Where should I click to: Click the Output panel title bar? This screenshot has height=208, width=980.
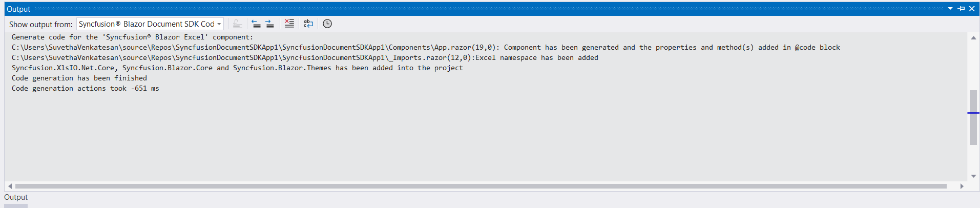click(461, 9)
